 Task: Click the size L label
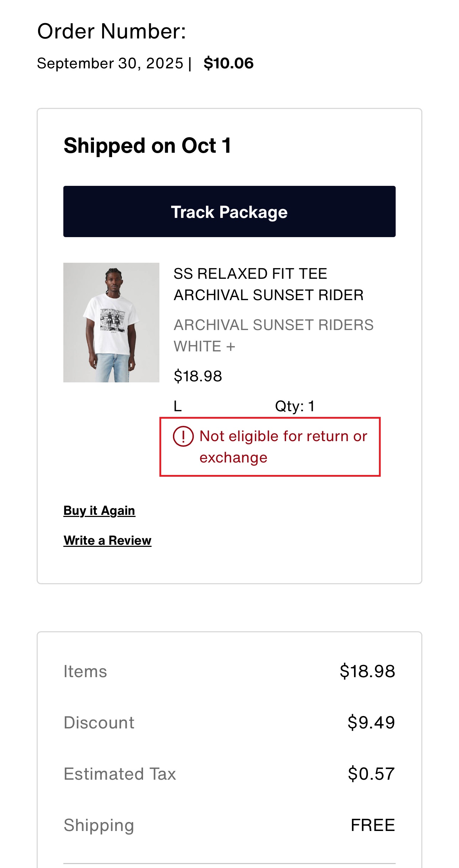(178, 406)
